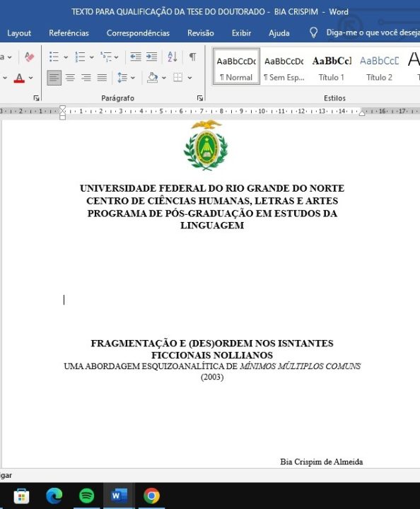
Task: Open the Multilevel List dropdown arrow
Action: pos(116,57)
